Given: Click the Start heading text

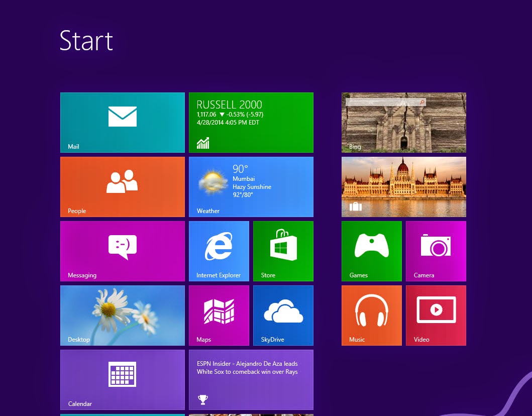Looking at the screenshot, I should pos(86,41).
